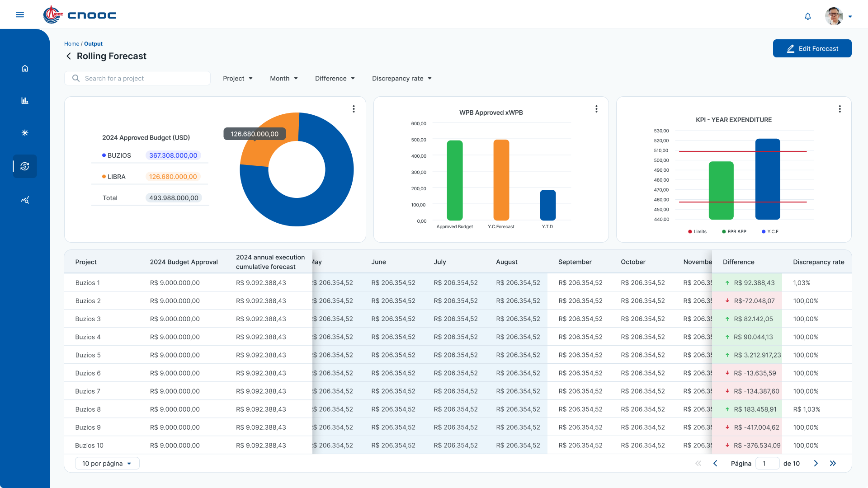868x488 pixels.
Task: Focus the Search for a project field
Action: pyautogui.click(x=137, y=78)
